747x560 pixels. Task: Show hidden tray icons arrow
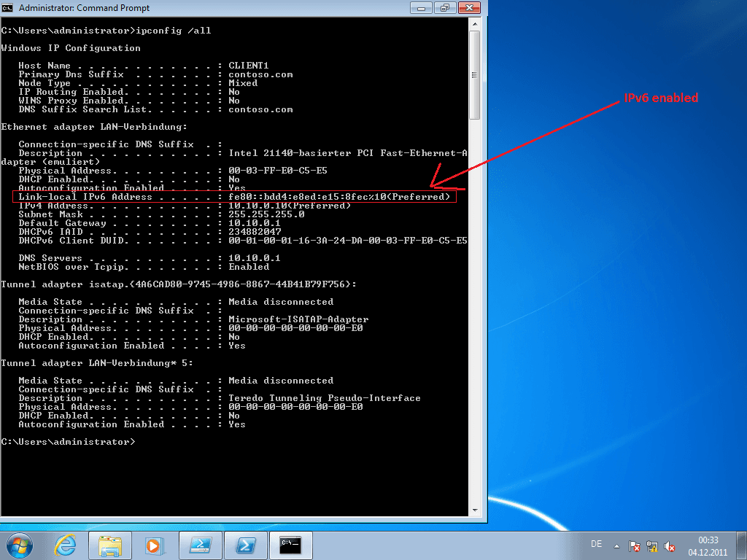pyautogui.click(x=618, y=545)
